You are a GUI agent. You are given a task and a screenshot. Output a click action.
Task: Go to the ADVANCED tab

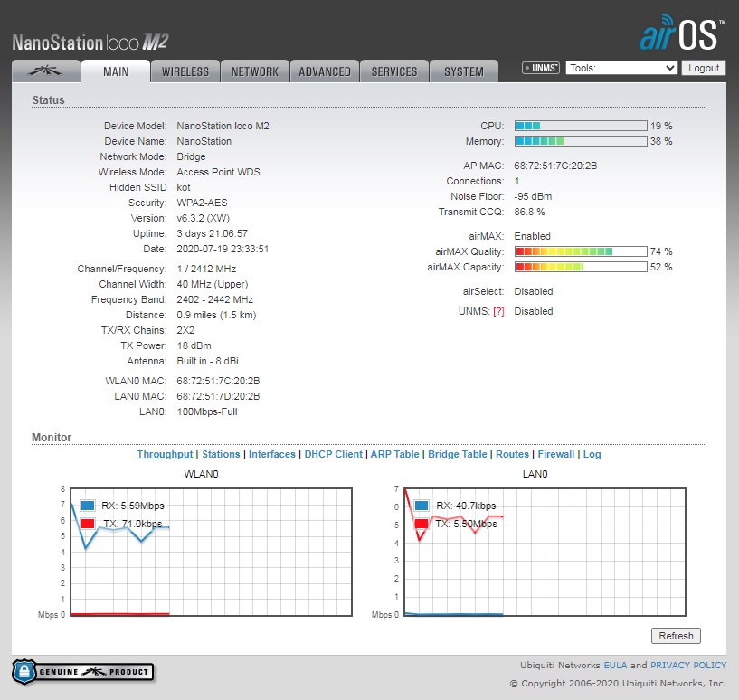coord(325,71)
